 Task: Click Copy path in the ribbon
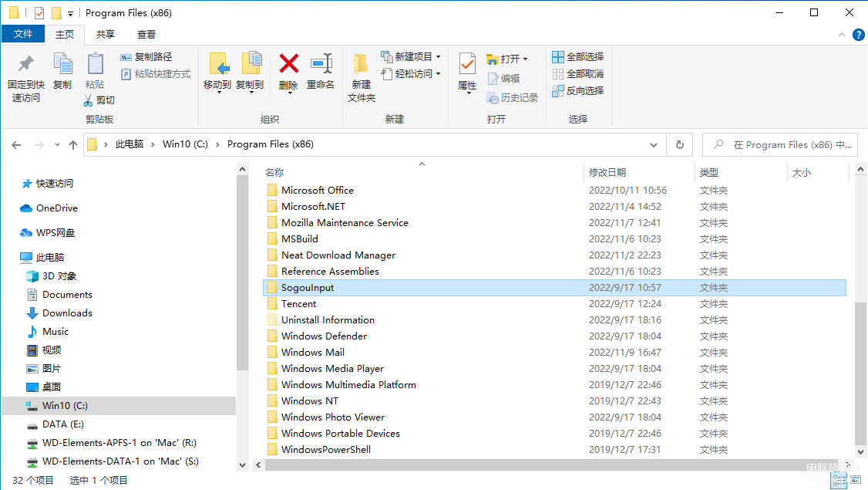[146, 57]
